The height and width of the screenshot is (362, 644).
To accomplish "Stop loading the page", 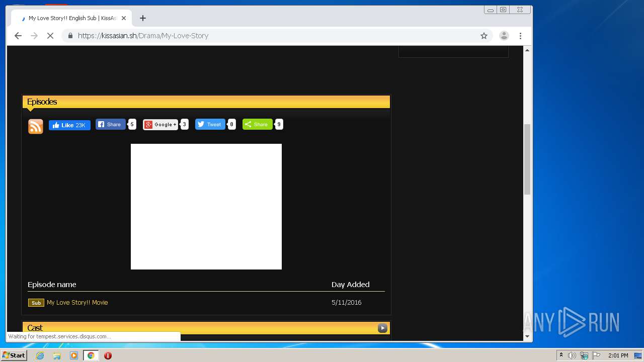I will pos(50,36).
